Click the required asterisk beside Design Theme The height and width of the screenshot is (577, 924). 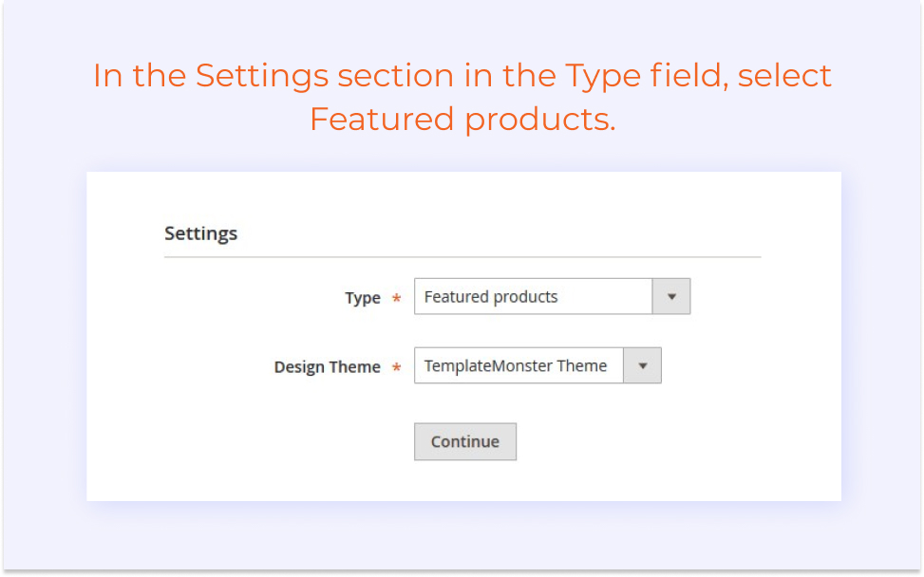pos(397,367)
